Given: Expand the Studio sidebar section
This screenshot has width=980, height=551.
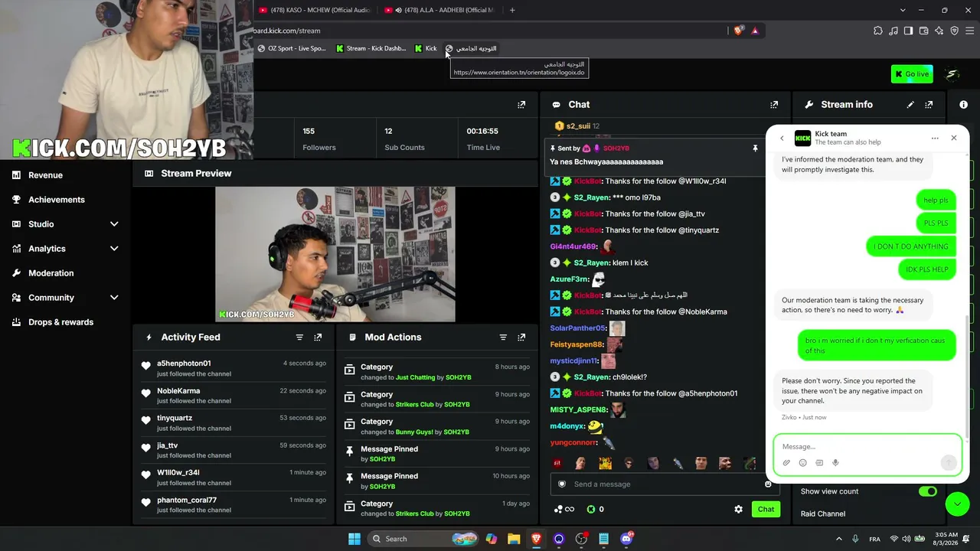Looking at the screenshot, I should [x=114, y=224].
